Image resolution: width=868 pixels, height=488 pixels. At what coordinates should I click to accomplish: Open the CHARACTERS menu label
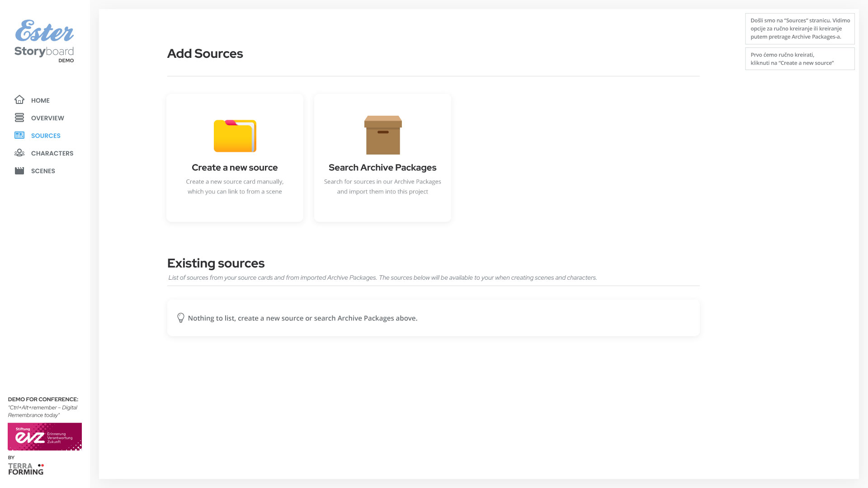tap(52, 153)
